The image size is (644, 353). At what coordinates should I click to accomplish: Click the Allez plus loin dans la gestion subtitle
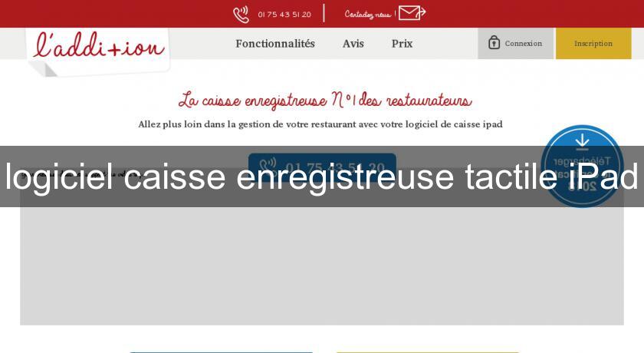point(320,124)
